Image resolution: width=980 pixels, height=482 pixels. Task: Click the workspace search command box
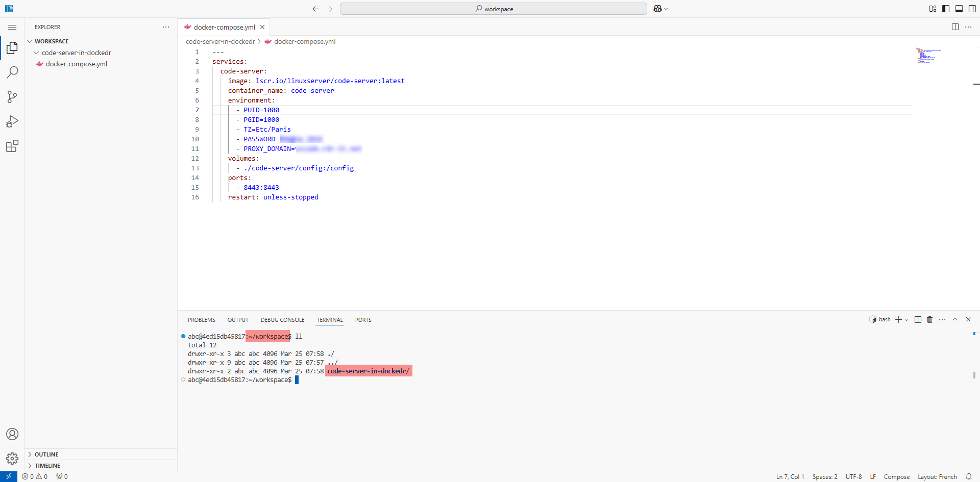tap(493, 9)
